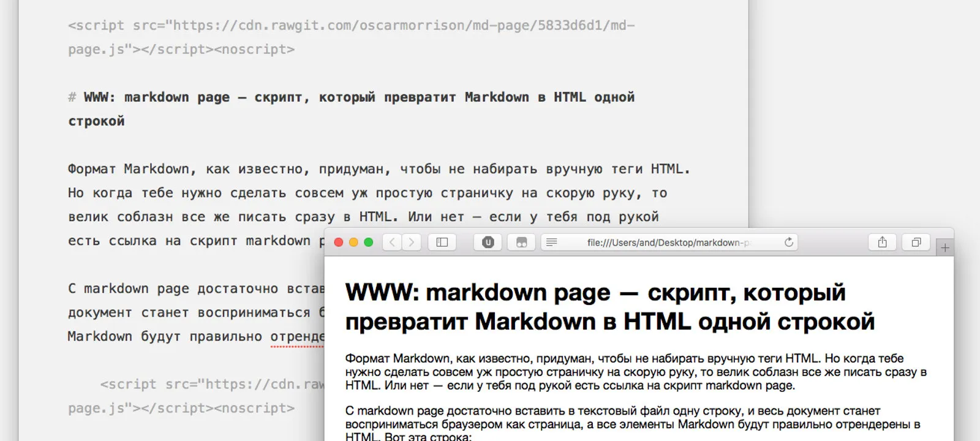Image resolution: width=980 pixels, height=441 pixels.
Task: Click editor line 'Но когда тебе нужно сделать'
Action: coord(367,192)
